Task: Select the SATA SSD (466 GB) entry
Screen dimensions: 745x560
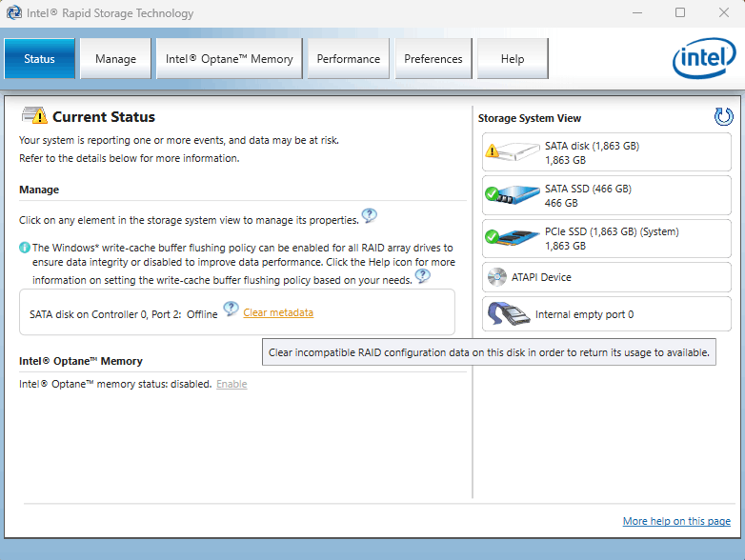Action: click(x=607, y=195)
